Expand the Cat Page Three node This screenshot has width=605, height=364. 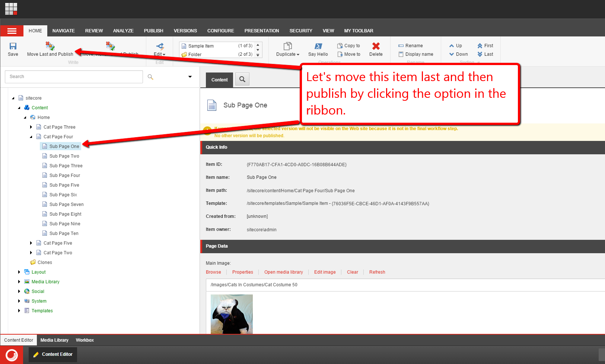31,127
